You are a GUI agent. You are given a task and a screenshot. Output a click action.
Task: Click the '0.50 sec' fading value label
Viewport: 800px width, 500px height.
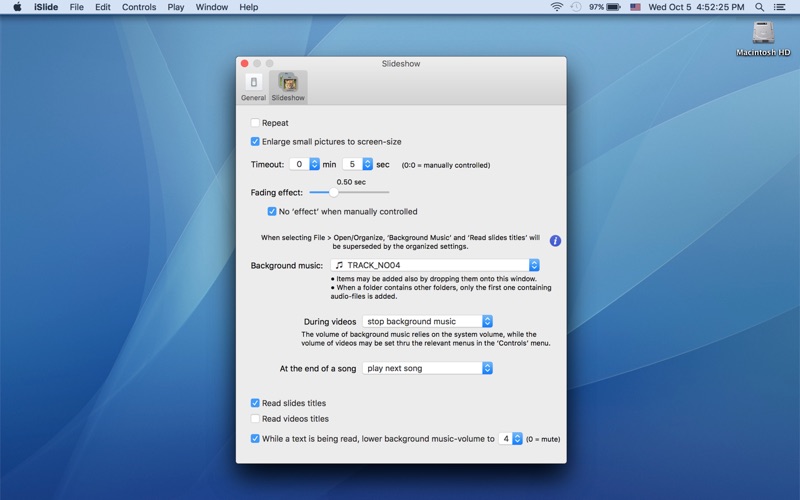tap(351, 182)
